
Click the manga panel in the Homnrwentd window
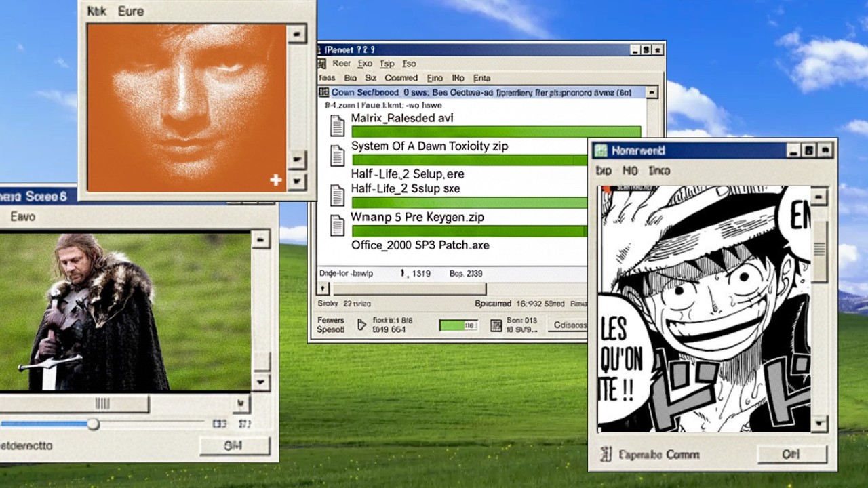coord(704,309)
